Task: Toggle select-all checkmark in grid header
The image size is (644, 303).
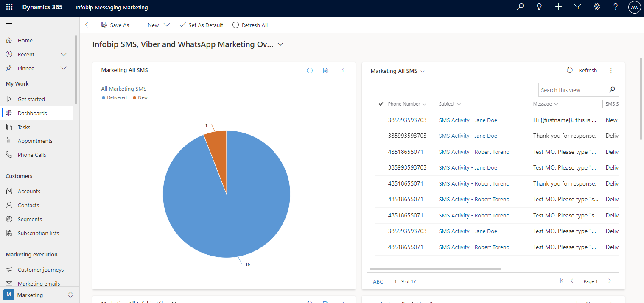Action: (x=381, y=104)
